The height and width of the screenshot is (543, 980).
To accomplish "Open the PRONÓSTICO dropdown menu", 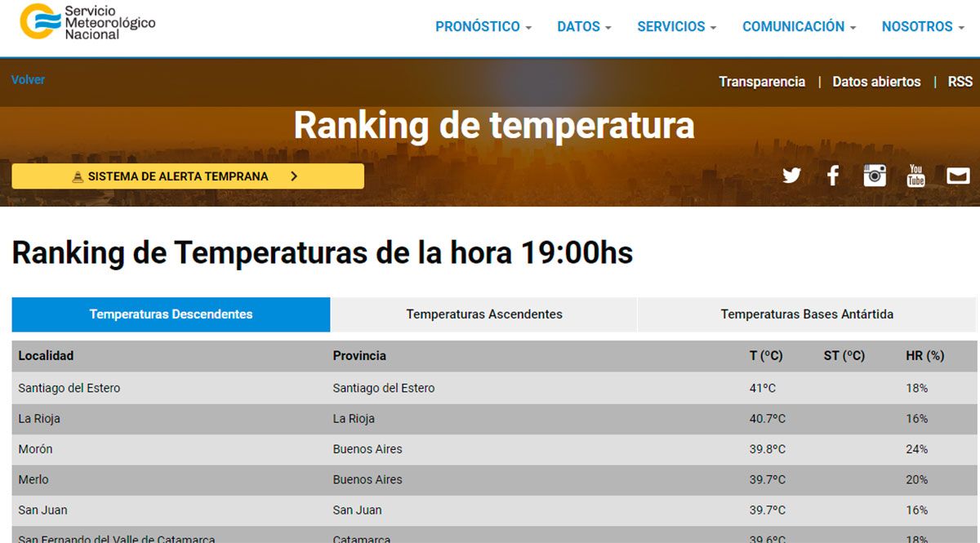I will 483,26.
